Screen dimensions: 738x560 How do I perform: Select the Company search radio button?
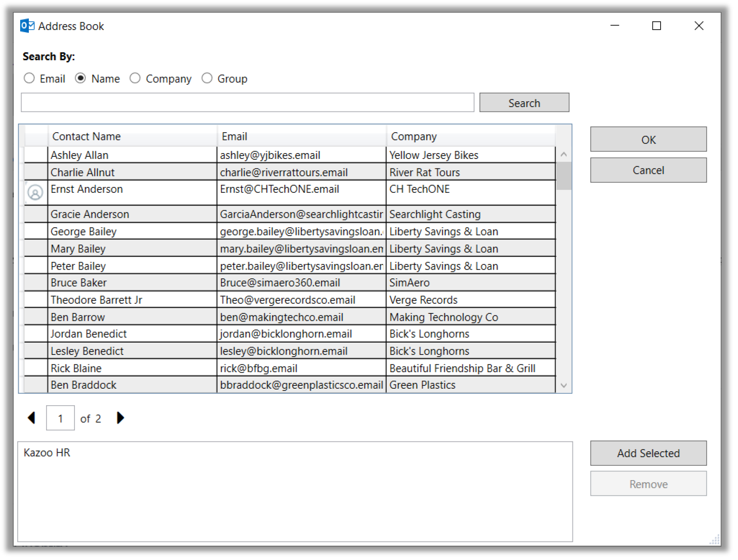tap(135, 78)
